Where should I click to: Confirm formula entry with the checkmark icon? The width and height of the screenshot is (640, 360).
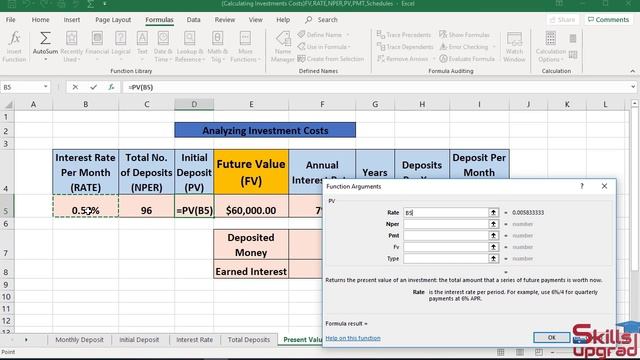[93, 87]
